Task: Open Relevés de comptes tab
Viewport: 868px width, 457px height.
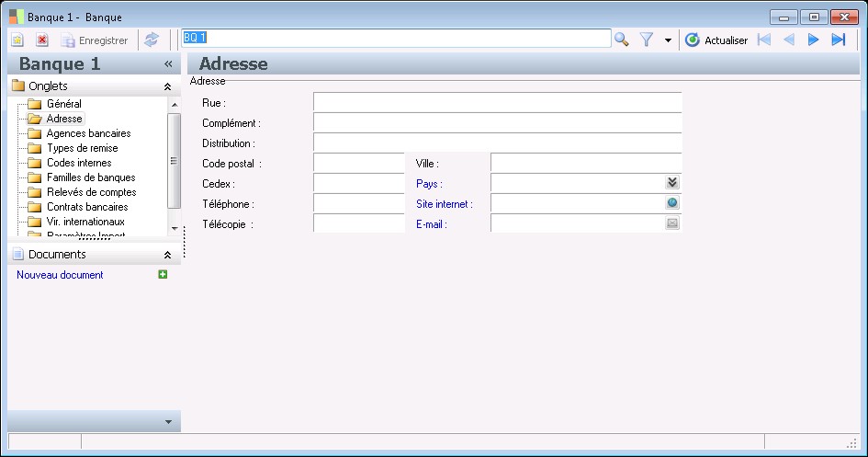Action: click(x=92, y=191)
